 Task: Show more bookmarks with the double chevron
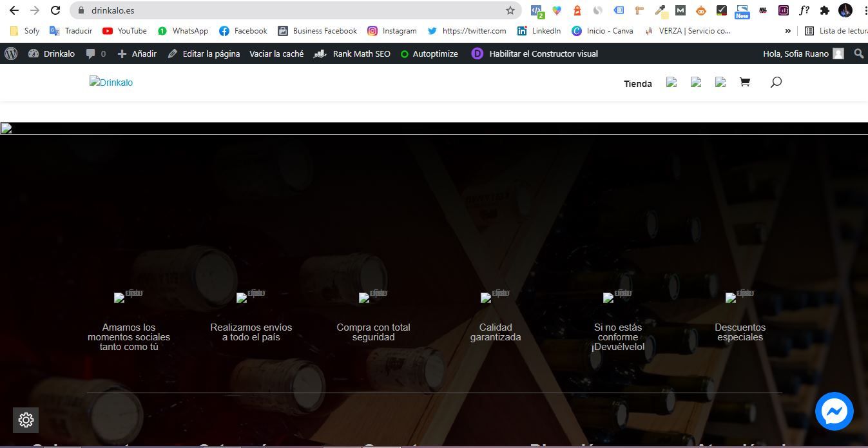coord(787,30)
